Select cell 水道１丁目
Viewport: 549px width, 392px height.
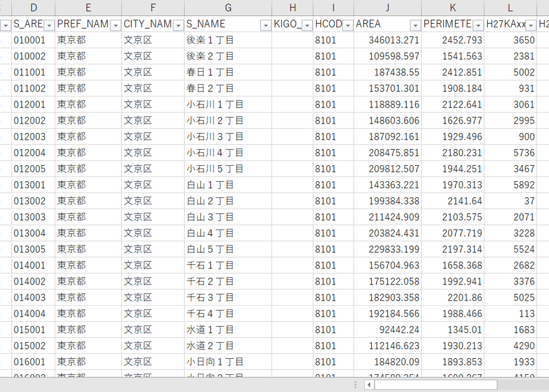(x=228, y=330)
